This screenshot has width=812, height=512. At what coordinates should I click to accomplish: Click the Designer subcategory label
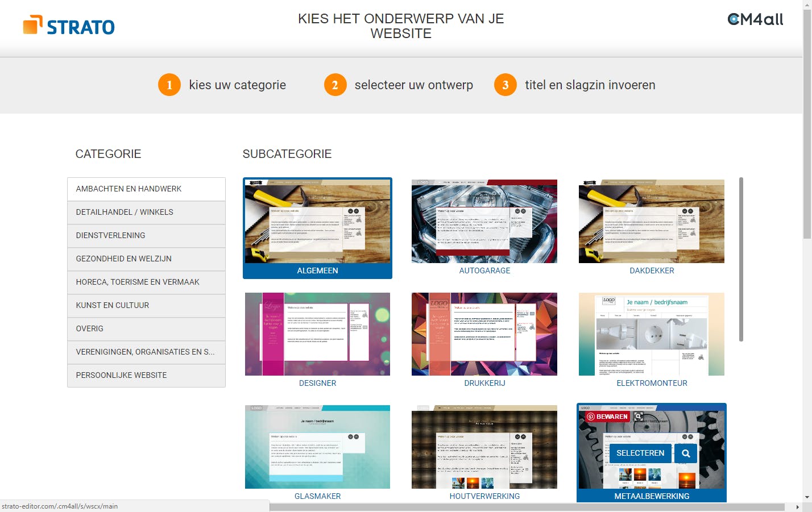317,383
